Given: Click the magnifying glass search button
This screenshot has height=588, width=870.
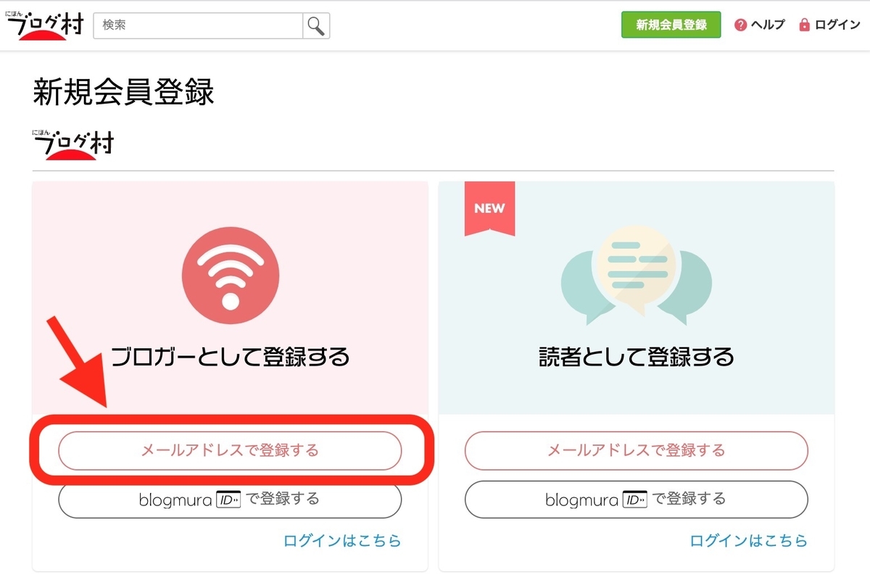Looking at the screenshot, I should (316, 25).
